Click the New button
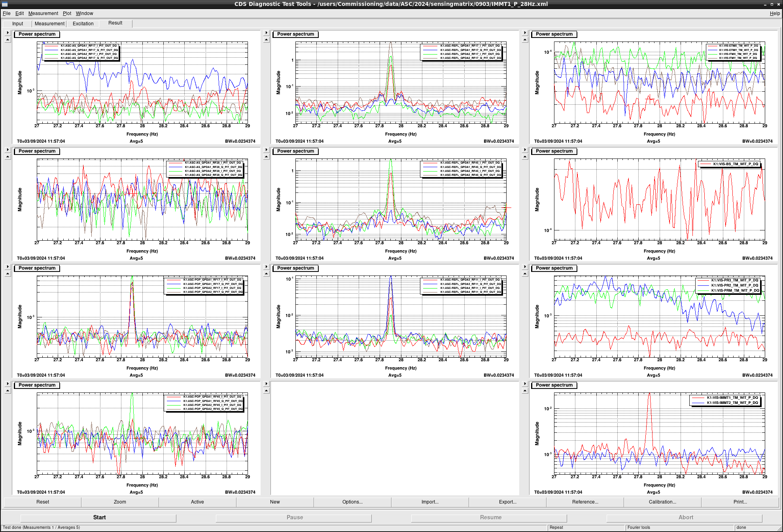 coord(275,502)
